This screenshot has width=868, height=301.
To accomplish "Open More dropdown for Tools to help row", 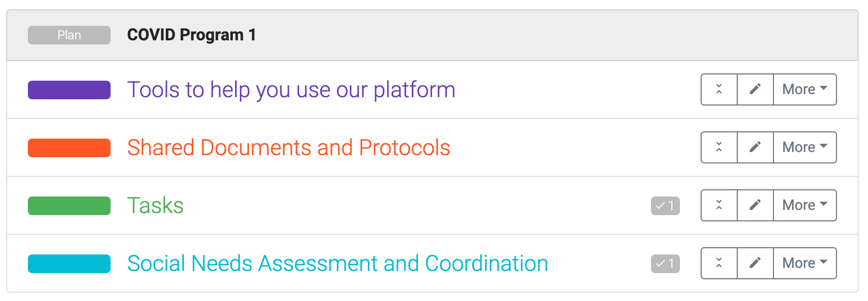I will tap(804, 89).
